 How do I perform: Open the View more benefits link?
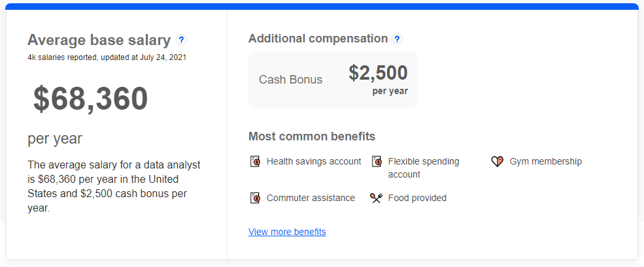click(287, 232)
